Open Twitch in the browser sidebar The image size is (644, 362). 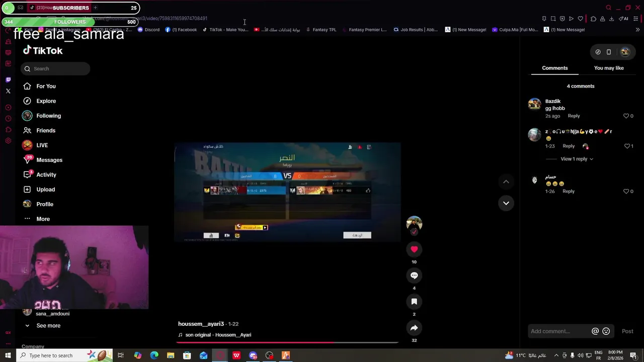tap(8, 79)
